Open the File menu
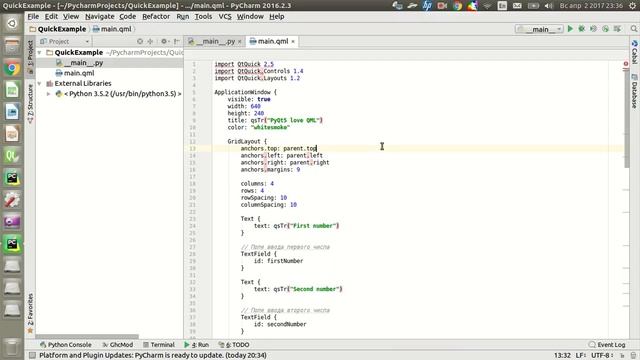This screenshot has height=360, width=640. [33, 16]
